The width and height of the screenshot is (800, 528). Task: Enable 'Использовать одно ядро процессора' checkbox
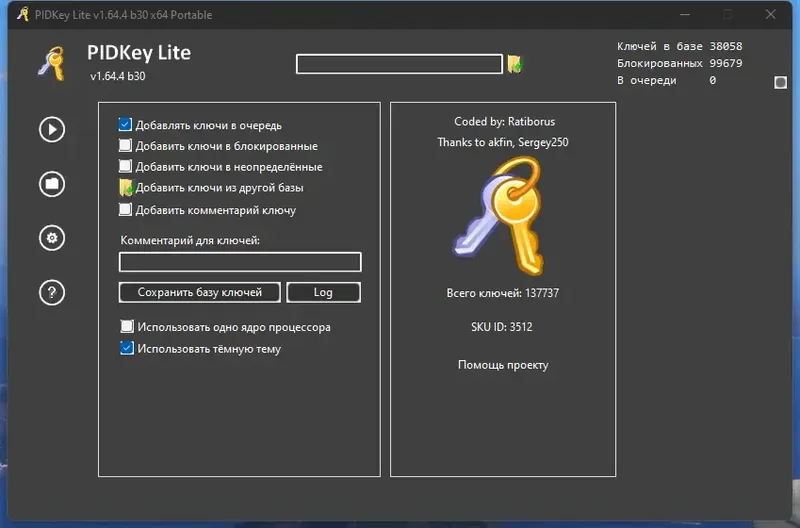(x=127, y=326)
